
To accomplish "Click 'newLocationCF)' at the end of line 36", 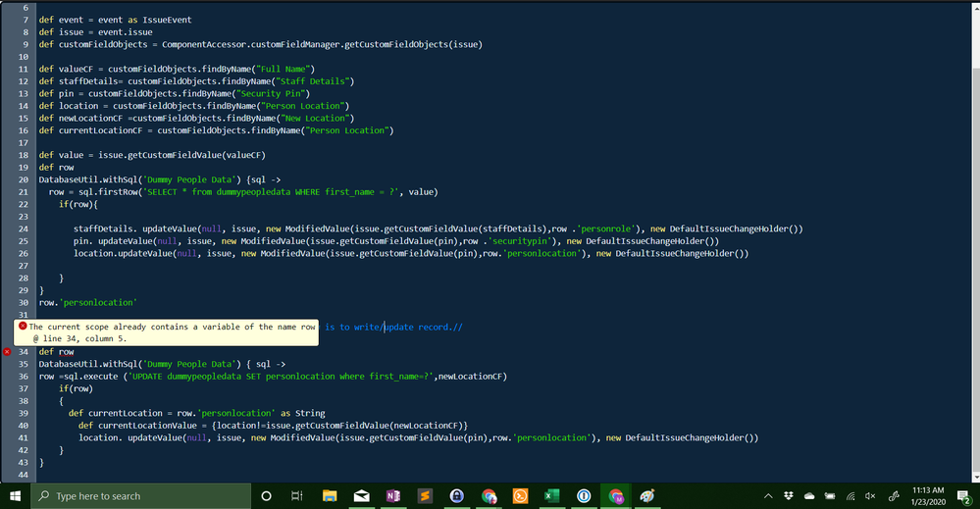I will click(473, 376).
